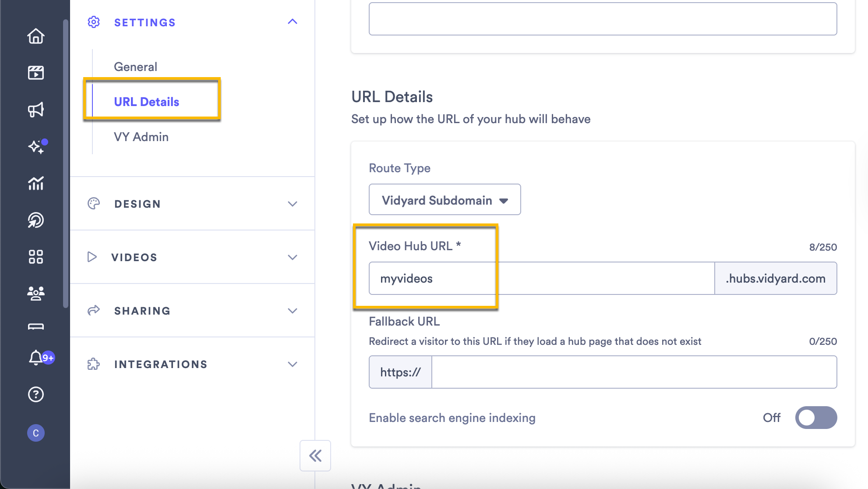
Task: Click the help question mark icon
Action: point(35,394)
